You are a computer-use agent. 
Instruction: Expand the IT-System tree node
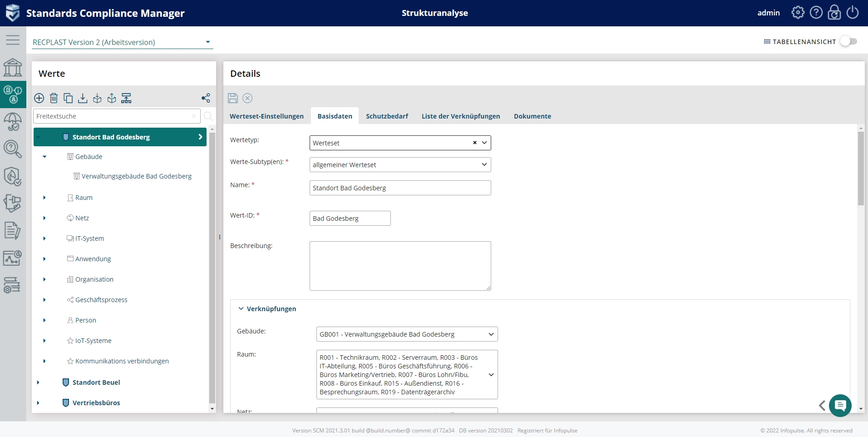(44, 238)
